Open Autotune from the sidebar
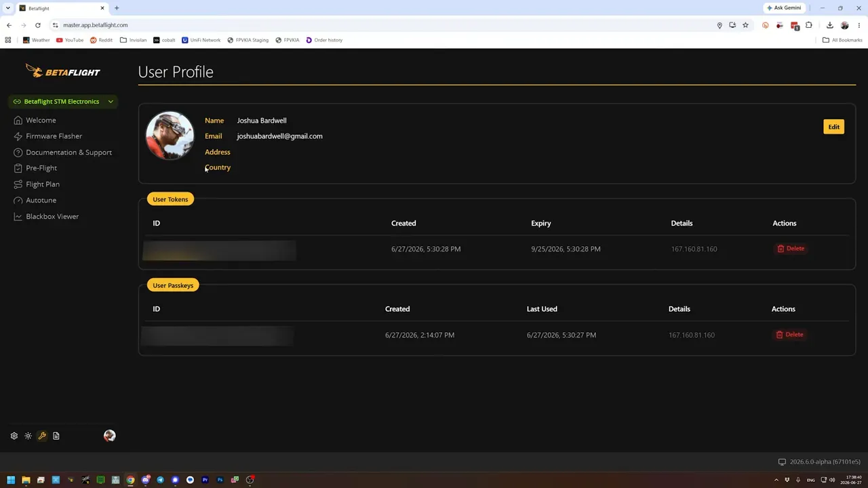Screen dimensions: 868x488 pyautogui.click(x=41, y=201)
